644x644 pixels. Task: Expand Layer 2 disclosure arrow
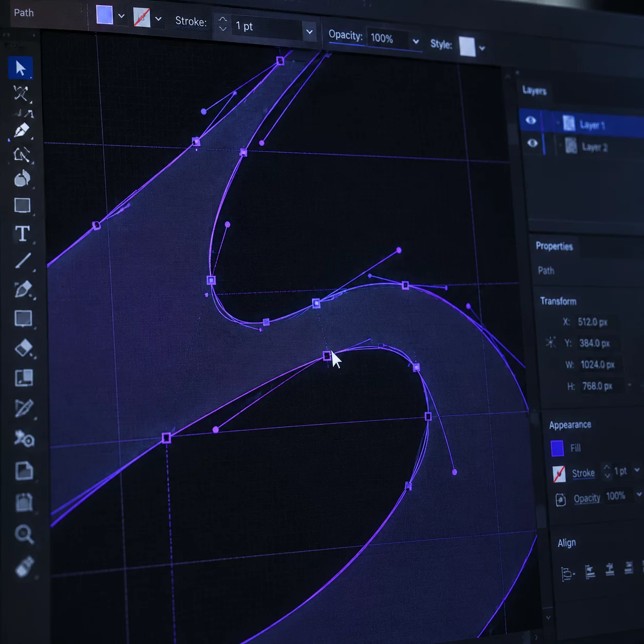(x=559, y=145)
